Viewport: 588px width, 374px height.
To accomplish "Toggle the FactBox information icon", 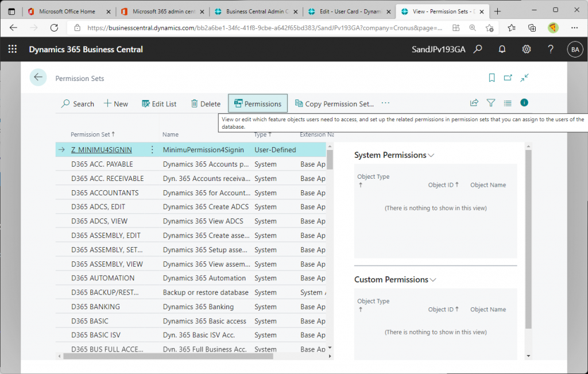I will [x=524, y=103].
